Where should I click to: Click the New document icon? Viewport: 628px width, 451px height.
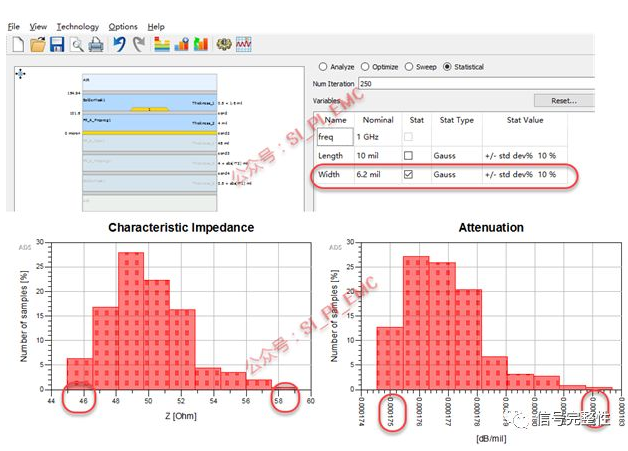(18, 44)
